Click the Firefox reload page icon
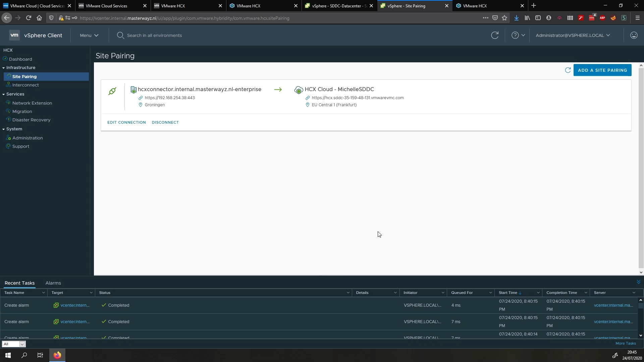644x362 pixels. click(x=29, y=18)
